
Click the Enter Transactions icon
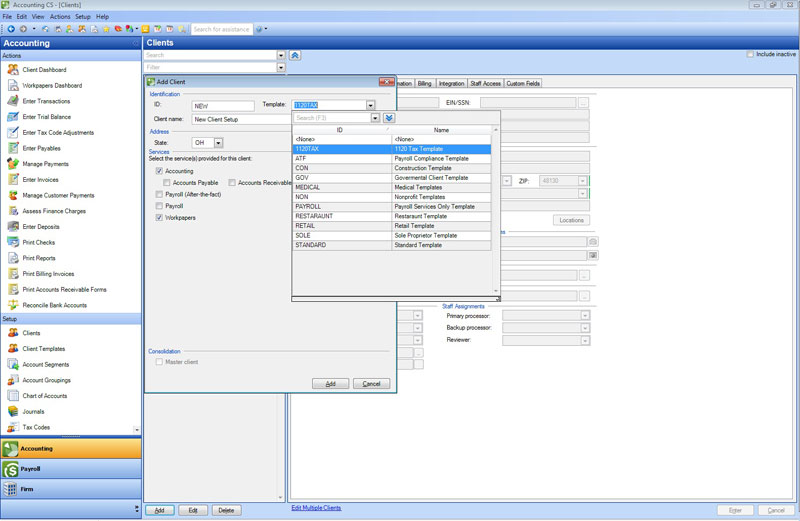pyautogui.click(x=14, y=101)
